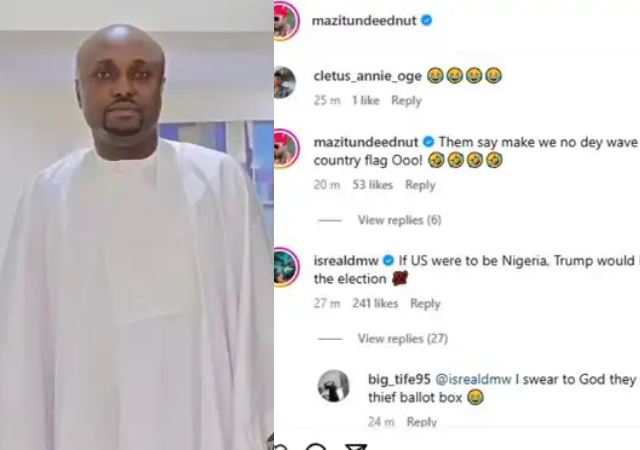
Task: Open mazitundeednut avatar beside flag comment
Action: 286,149
